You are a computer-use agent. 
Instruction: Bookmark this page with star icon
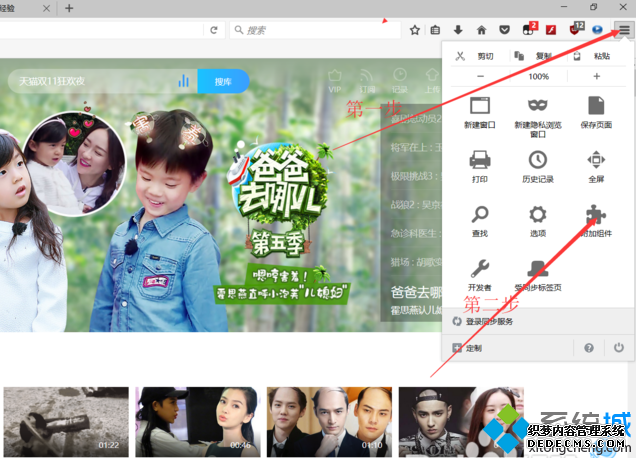point(415,30)
